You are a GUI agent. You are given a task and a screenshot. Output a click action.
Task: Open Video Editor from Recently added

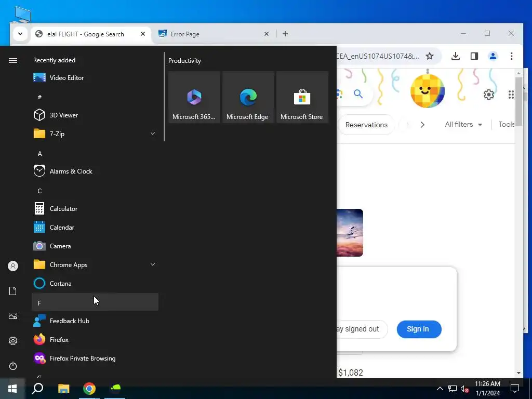point(95,78)
